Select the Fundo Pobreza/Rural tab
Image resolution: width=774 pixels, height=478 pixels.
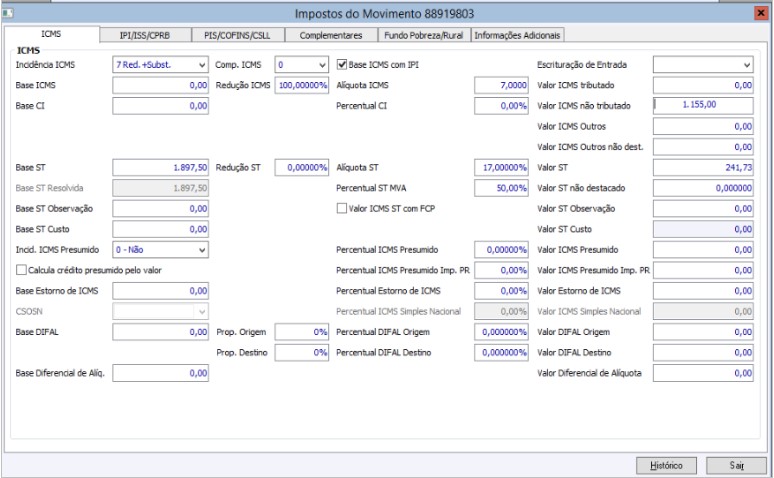coord(424,35)
